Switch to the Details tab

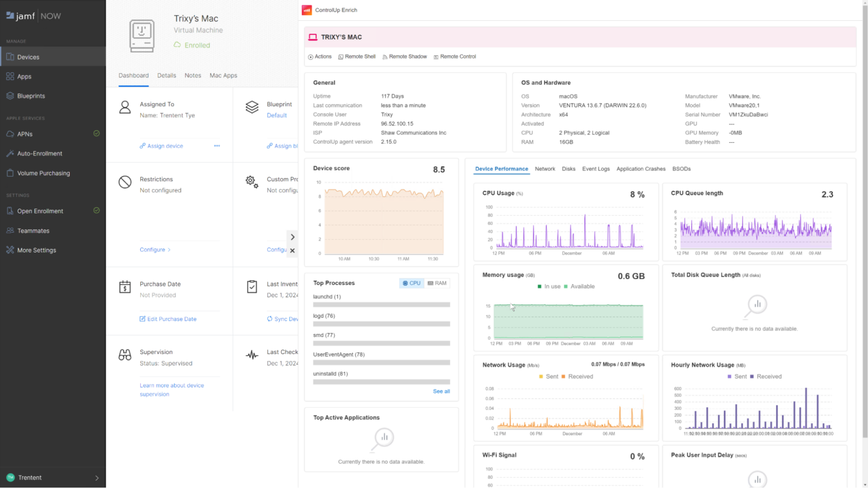point(167,75)
